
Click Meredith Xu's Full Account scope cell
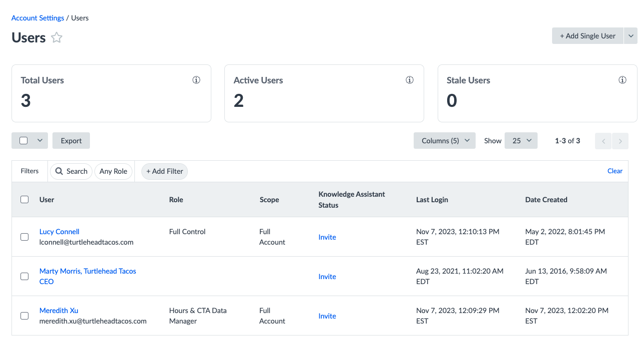click(x=272, y=316)
